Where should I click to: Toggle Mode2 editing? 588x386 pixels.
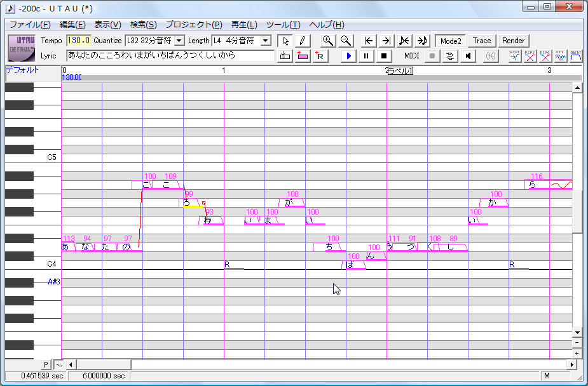(450, 41)
